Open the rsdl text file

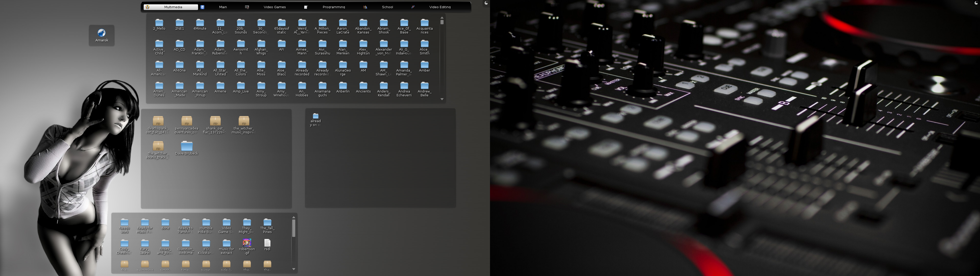point(267,245)
